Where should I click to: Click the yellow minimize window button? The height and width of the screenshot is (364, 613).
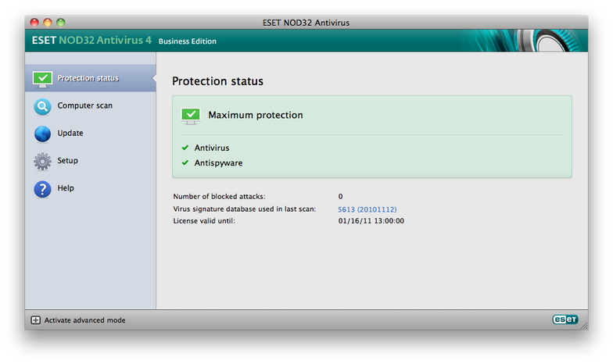tap(47, 23)
